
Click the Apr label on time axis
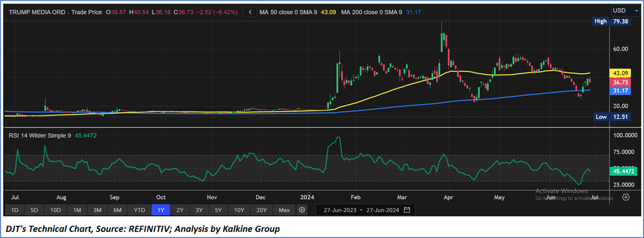point(448,197)
